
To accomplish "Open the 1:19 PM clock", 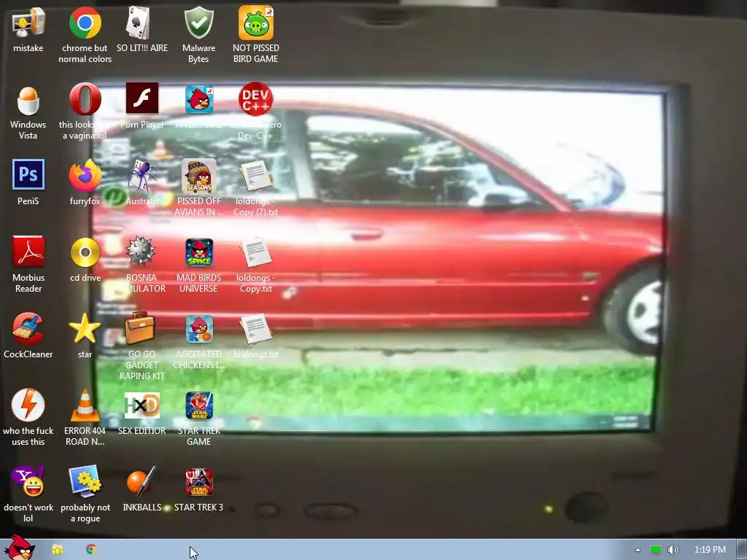I will pos(710,550).
